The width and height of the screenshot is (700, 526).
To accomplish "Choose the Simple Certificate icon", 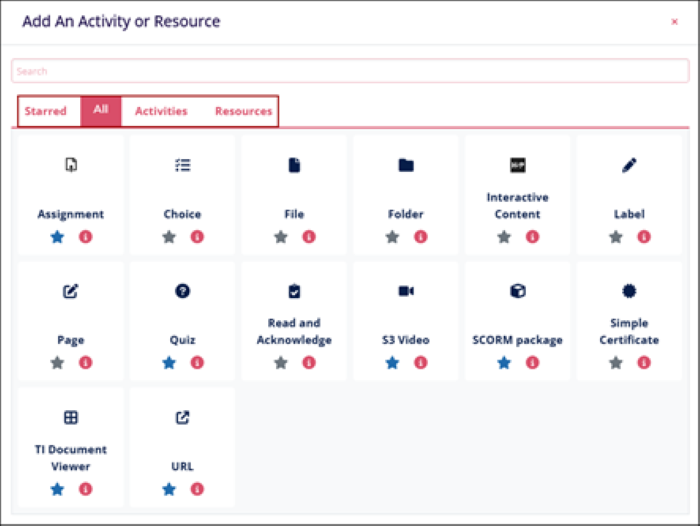I will coord(629,291).
